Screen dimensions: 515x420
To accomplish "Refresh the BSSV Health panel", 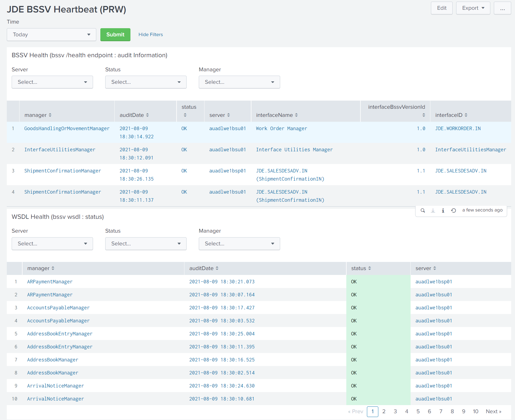I will tap(453, 210).
